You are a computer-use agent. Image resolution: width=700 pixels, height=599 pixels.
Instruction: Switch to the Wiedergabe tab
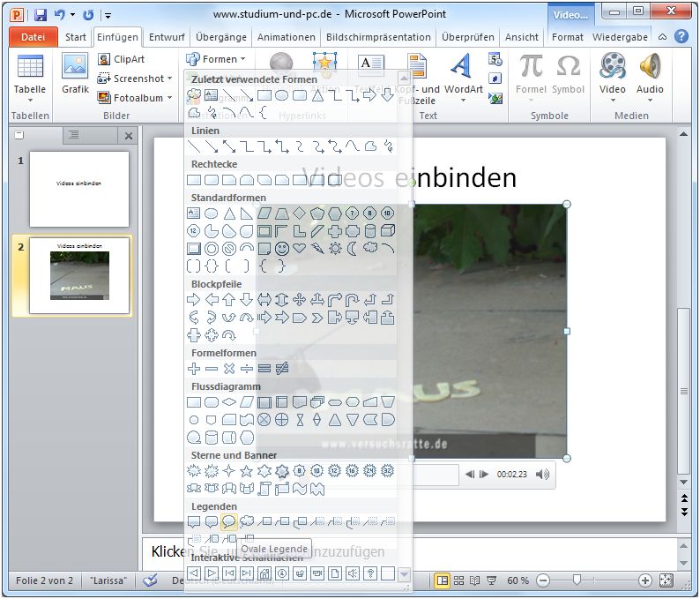pyautogui.click(x=620, y=37)
